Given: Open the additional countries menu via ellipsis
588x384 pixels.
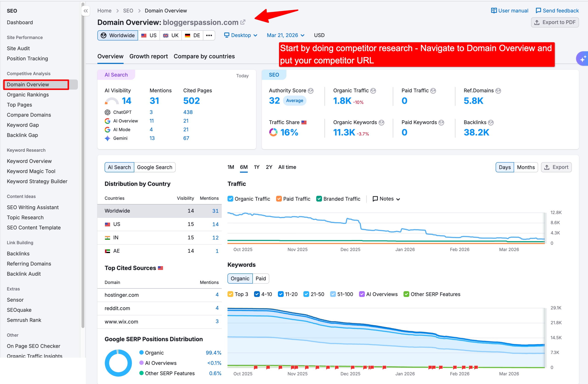Looking at the screenshot, I should pyautogui.click(x=209, y=35).
